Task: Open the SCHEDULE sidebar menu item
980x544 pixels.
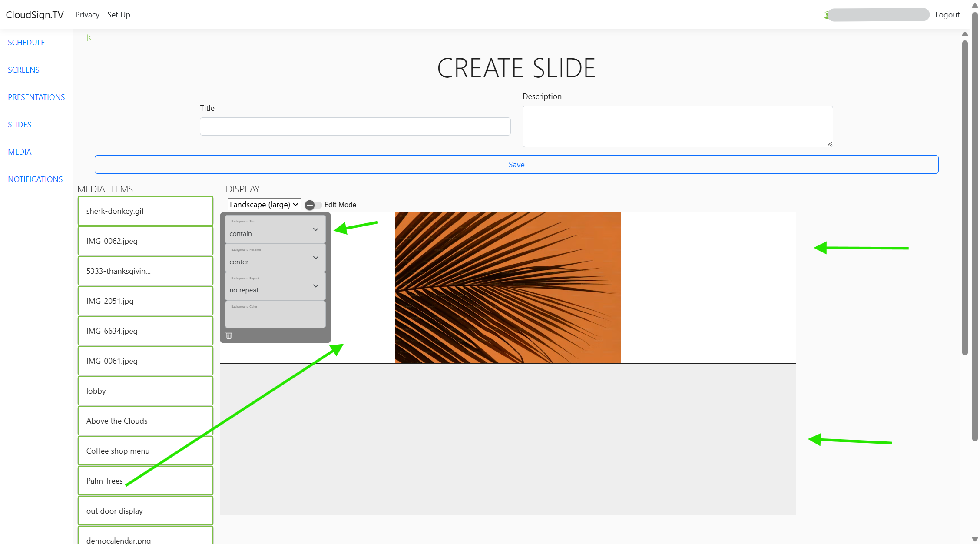Action: click(26, 42)
